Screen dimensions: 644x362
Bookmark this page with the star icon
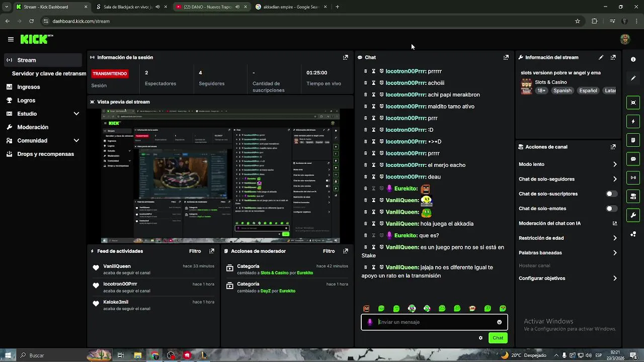pyautogui.click(x=578, y=21)
